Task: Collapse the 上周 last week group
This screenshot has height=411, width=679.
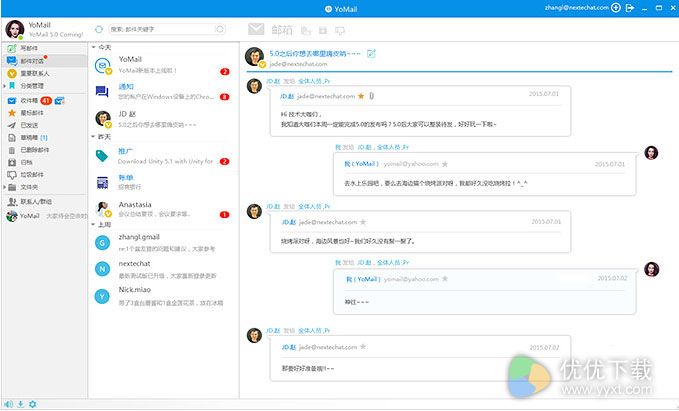Action: (x=93, y=224)
